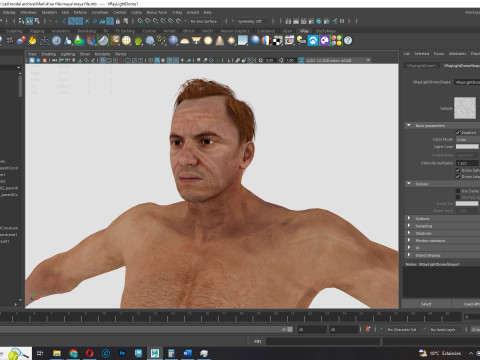Expand the Sampling section

409,226
